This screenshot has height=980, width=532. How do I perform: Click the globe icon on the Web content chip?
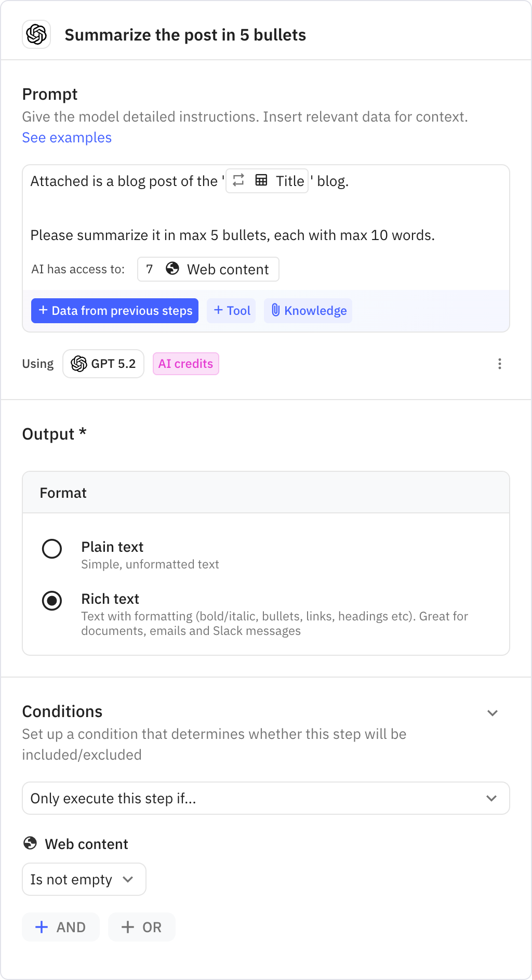(172, 269)
